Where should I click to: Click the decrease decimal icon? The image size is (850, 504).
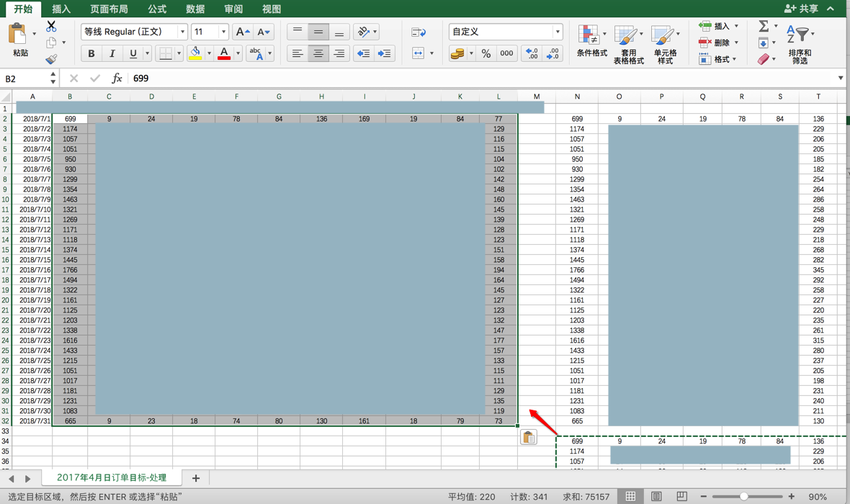(x=552, y=53)
